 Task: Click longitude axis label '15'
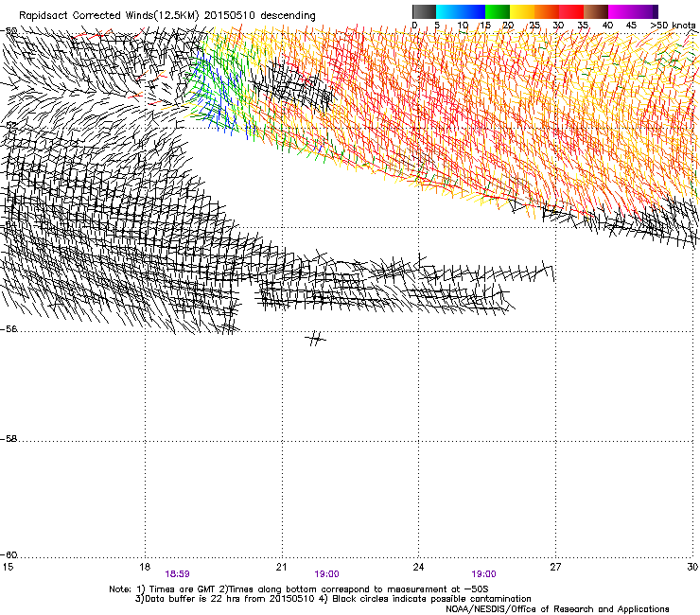pyautogui.click(x=8, y=567)
